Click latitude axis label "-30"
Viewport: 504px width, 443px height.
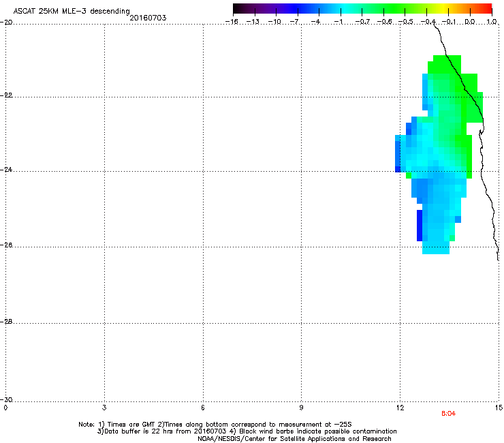(6, 399)
